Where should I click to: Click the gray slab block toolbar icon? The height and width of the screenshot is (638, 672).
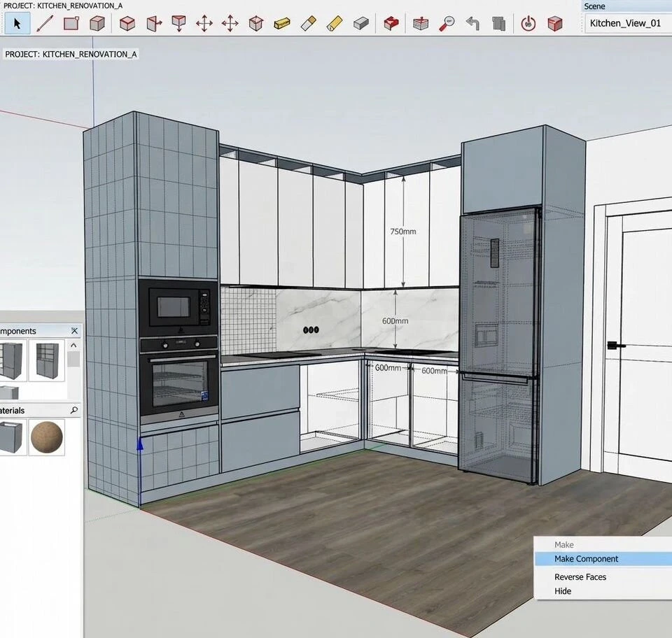(x=361, y=23)
